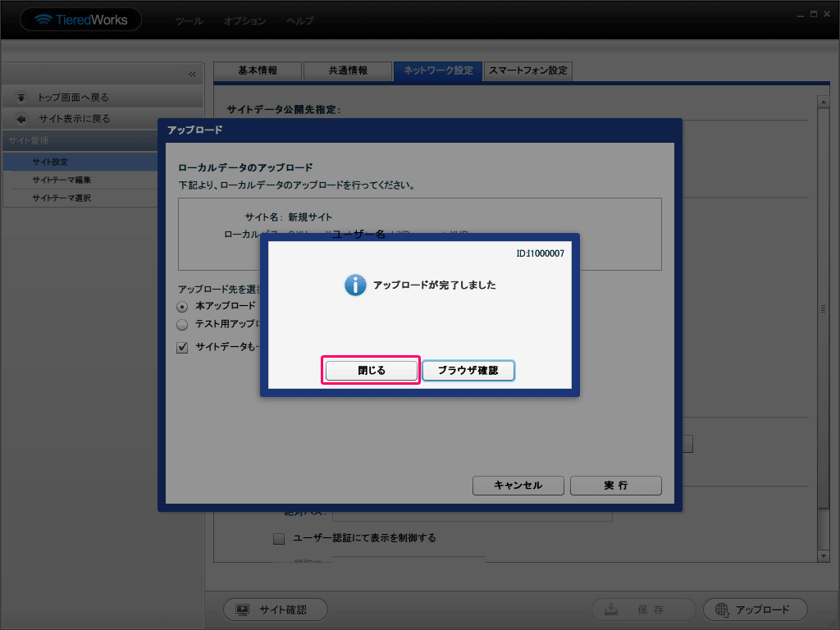Click the scrollbar down arrow at right

tap(823, 556)
